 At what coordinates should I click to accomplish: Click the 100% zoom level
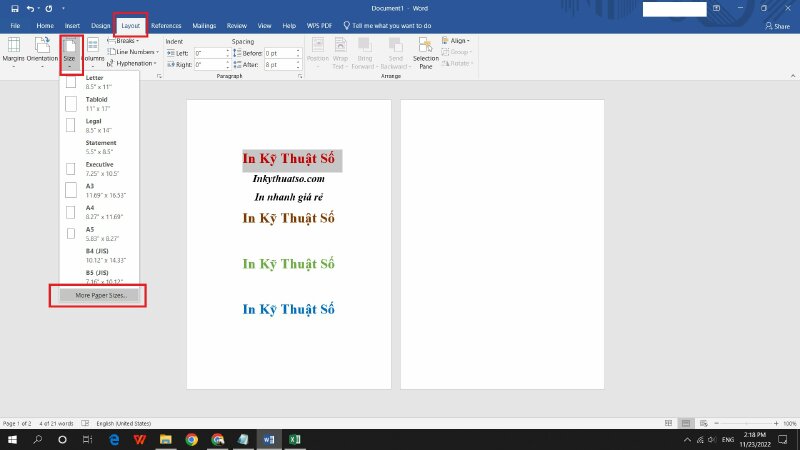(x=790, y=423)
